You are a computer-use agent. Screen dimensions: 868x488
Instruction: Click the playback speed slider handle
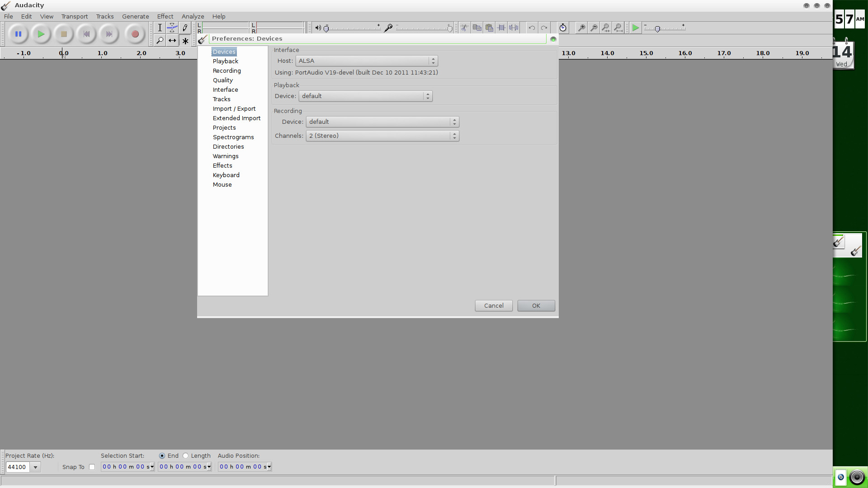(x=657, y=29)
